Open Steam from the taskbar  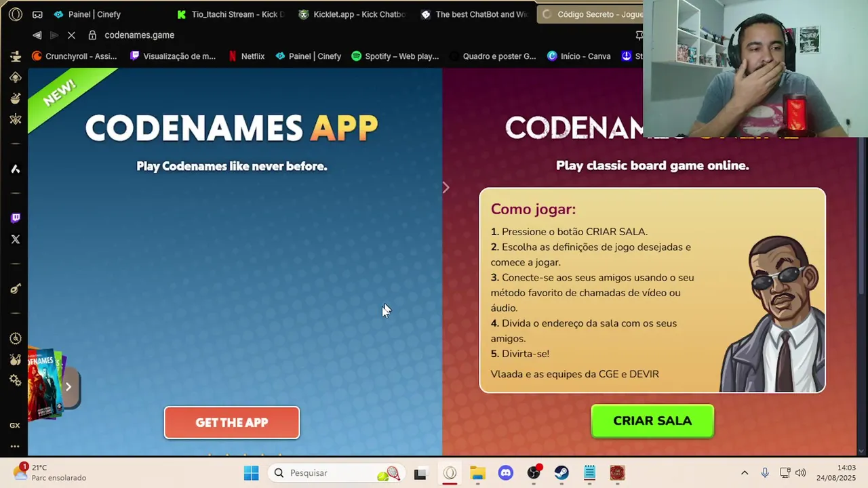coord(561,473)
